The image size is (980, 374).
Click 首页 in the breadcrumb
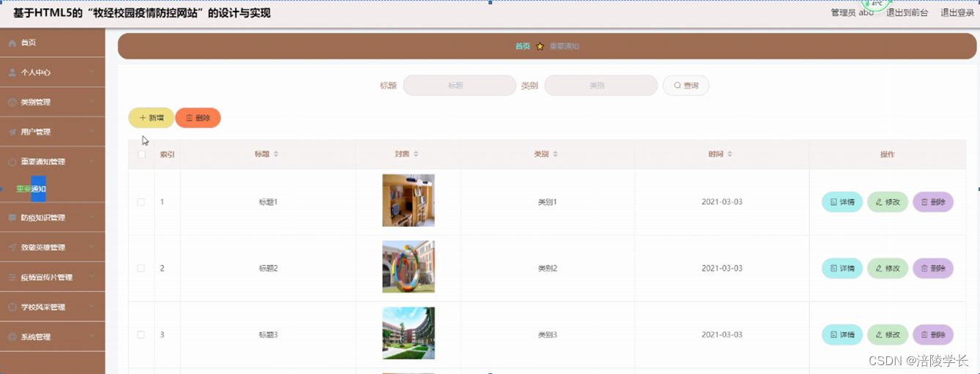click(522, 46)
